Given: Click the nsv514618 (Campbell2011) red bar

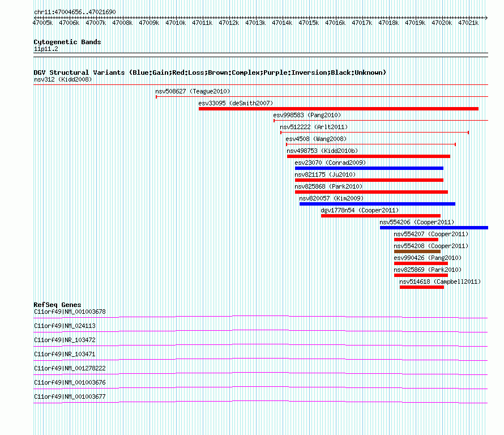Looking at the screenshot, I should [x=422, y=287].
